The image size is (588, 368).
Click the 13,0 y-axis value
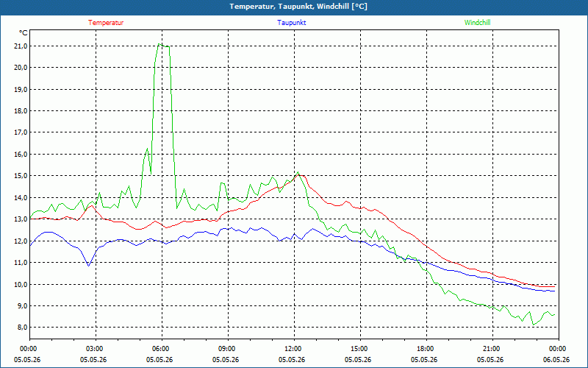[x=21, y=219]
